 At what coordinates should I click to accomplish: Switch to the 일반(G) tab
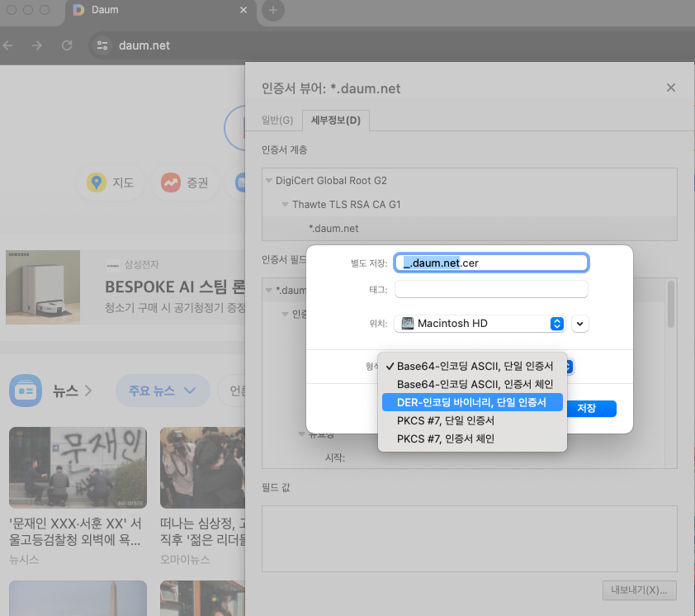[277, 121]
